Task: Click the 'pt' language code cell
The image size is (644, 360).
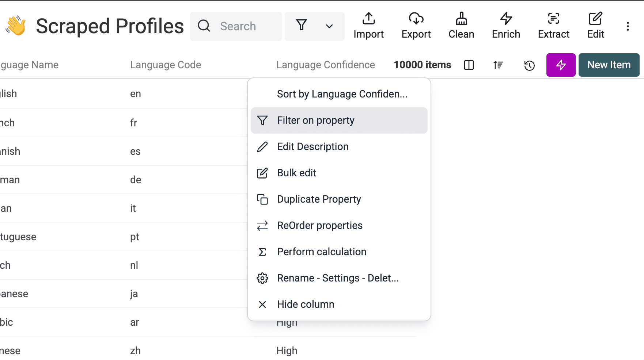Action: pos(135,237)
